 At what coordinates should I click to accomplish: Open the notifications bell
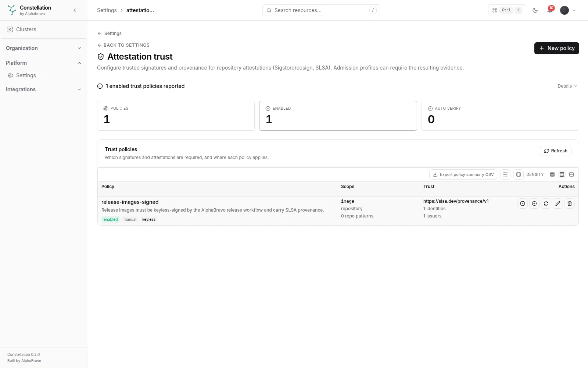point(550,10)
